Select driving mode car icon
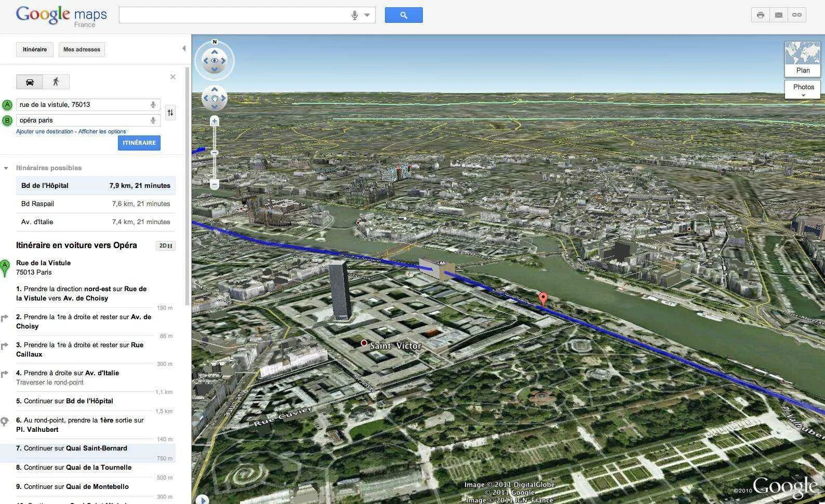Image resolution: width=825 pixels, height=504 pixels. tap(30, 82)
